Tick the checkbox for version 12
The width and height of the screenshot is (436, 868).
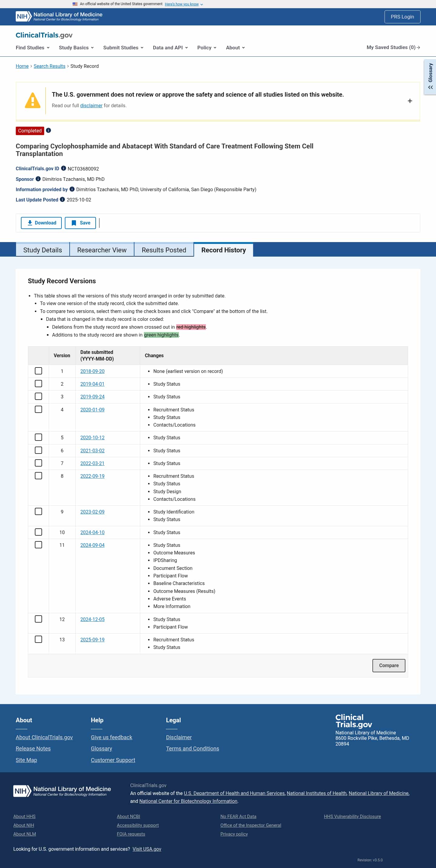point(38,619)
